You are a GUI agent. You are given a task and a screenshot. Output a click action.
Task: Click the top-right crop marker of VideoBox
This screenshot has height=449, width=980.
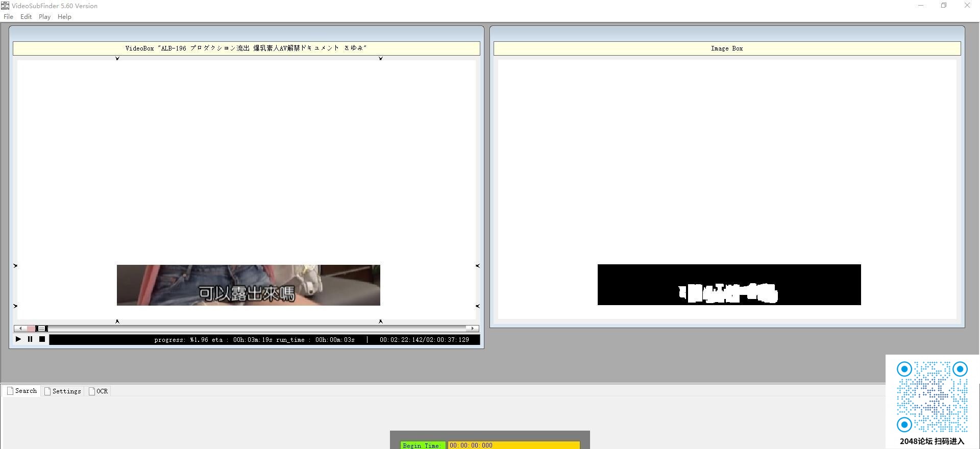381,59
